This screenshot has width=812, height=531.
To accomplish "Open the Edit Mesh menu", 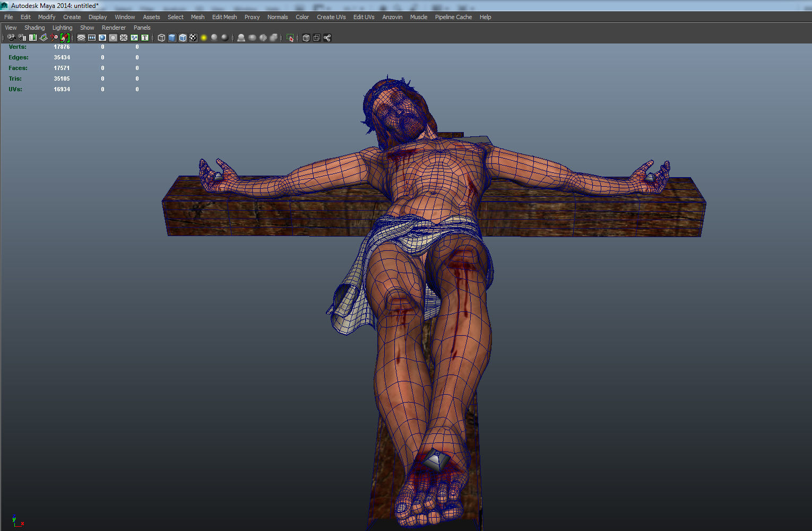I will 224,17.
